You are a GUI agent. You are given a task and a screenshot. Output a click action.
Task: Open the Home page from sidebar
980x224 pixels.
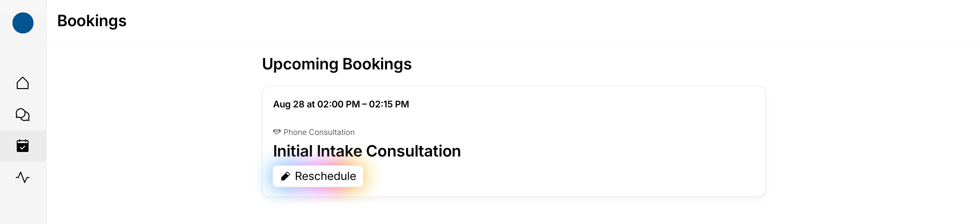point(23,83)
